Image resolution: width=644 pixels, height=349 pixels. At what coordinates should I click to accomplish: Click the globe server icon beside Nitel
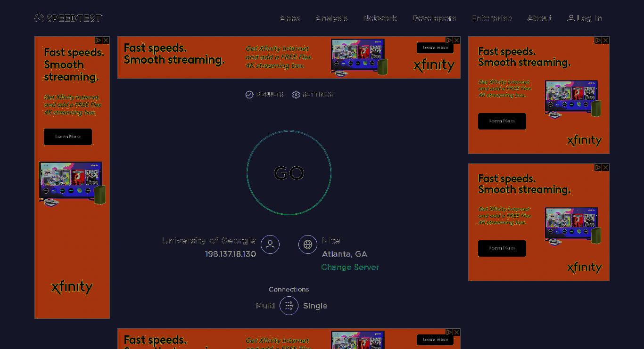pos(308,244)
